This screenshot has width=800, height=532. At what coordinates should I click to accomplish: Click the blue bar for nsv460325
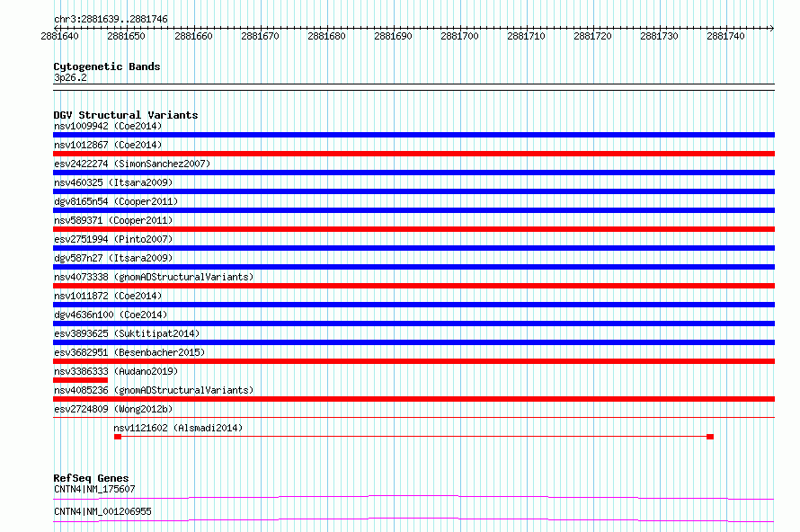point(413,191)
